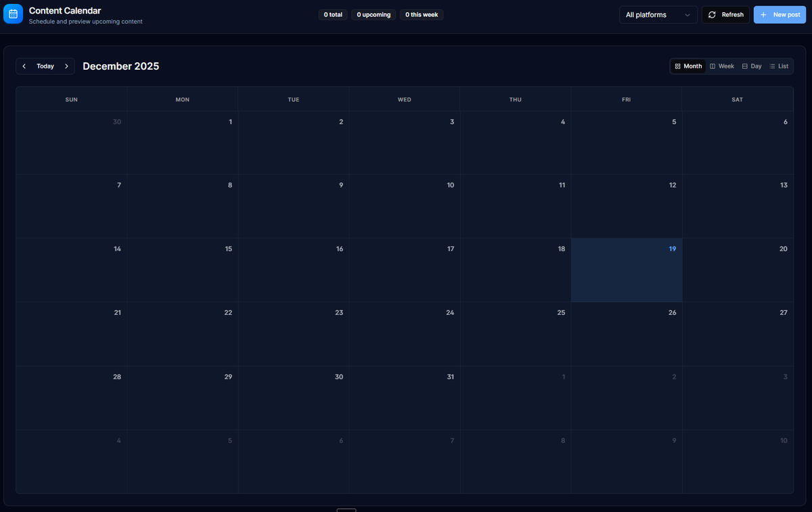Click the THU column header

pos(516,100)
